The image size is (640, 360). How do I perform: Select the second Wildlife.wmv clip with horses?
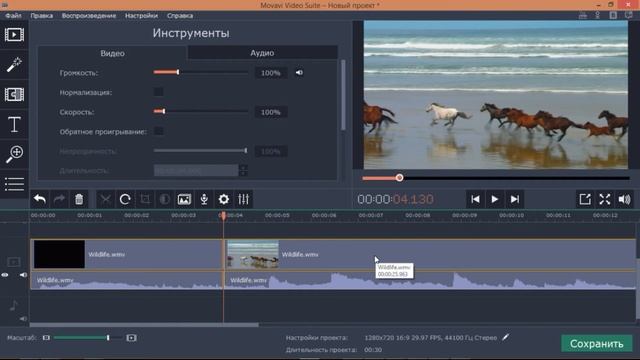point(430,254)
